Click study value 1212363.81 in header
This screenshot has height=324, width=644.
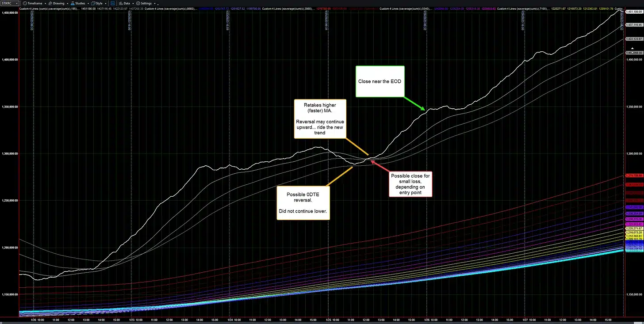pyautogui.click(x=590, y=9)
